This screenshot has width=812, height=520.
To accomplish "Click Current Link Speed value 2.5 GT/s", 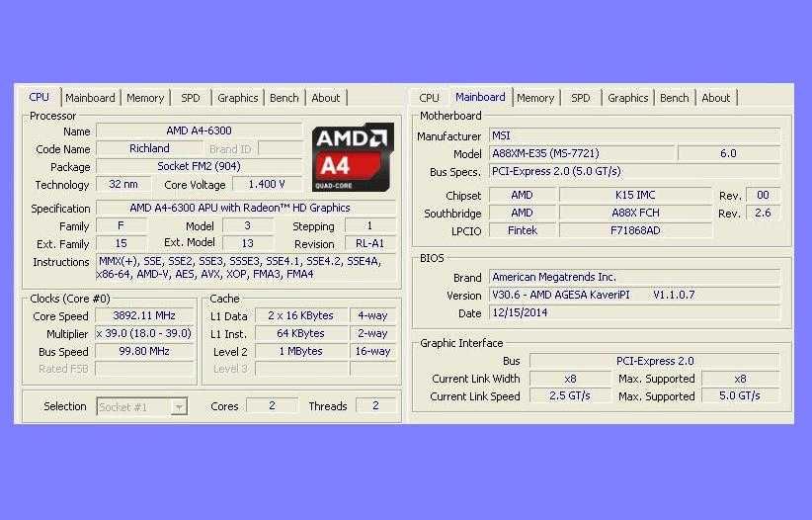I will 570,396.
